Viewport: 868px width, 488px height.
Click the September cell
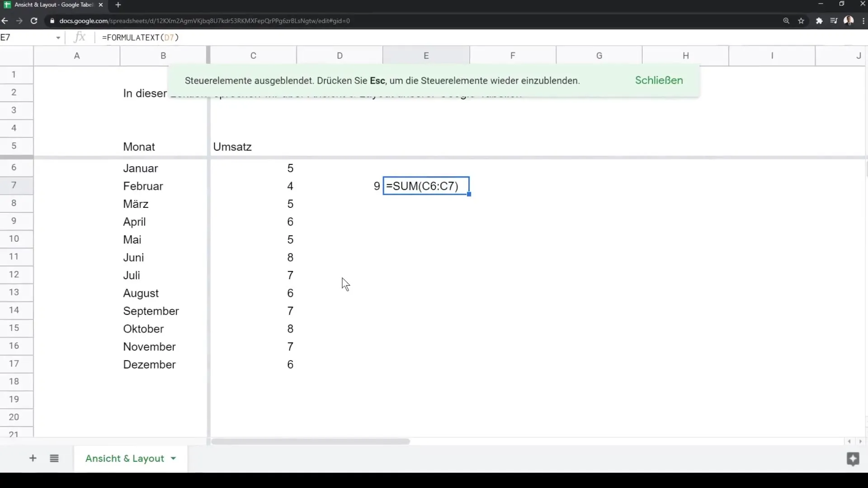163,311
